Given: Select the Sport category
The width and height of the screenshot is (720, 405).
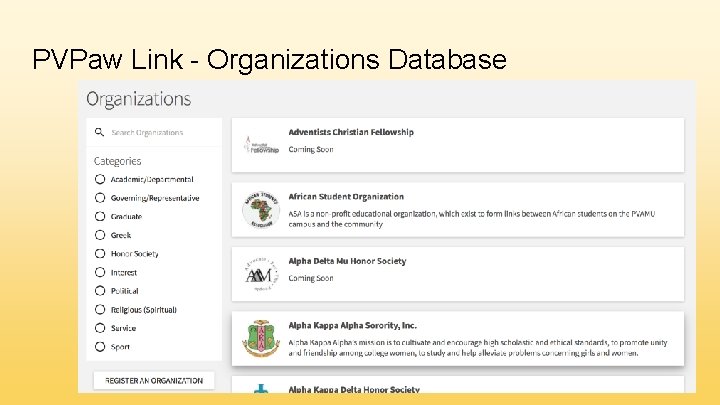Looking at the screenshot, I should 100,347.
